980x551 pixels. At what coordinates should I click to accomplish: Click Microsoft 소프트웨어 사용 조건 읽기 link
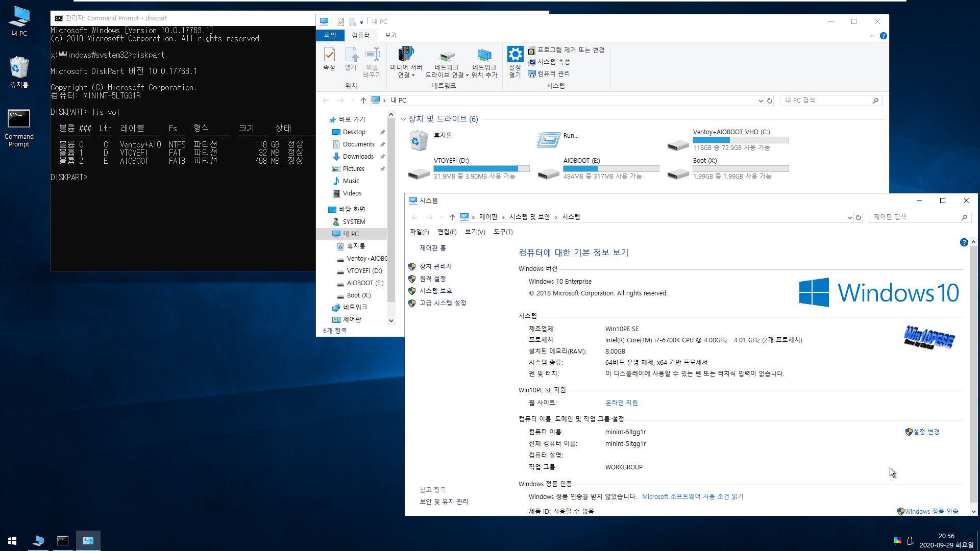click(x=692, y=496)
